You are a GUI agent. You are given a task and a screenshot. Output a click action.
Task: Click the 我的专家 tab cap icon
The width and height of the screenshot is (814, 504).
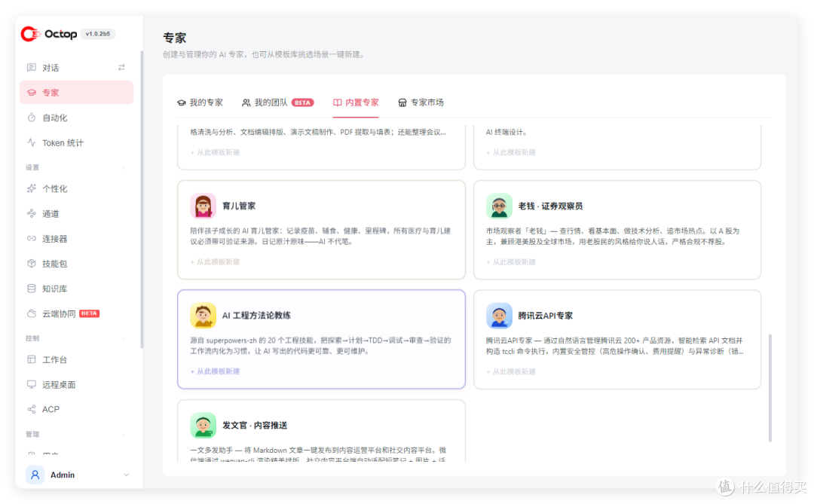(181, 102)
